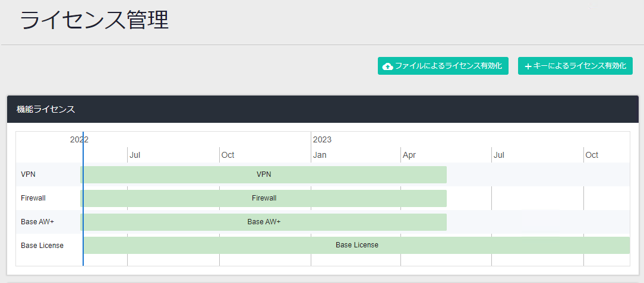644x283 pixels.
Task: Activate license via キーによるライセンス有効化 button
Action: 575,66
